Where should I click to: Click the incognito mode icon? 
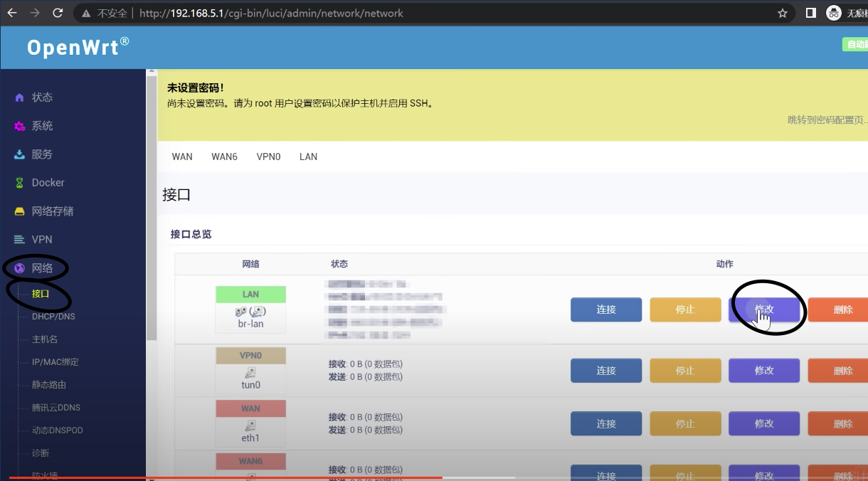833,12
